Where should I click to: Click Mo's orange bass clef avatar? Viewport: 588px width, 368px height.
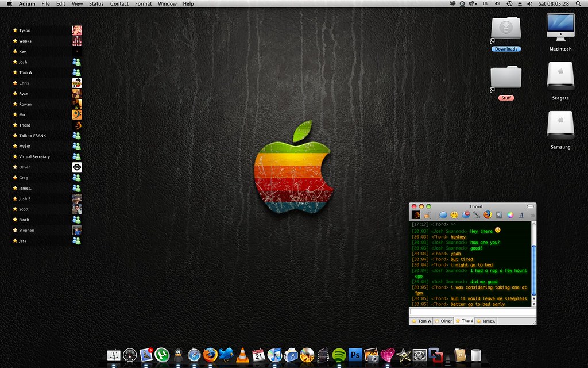pyautogui.click(x=77, y=114)
